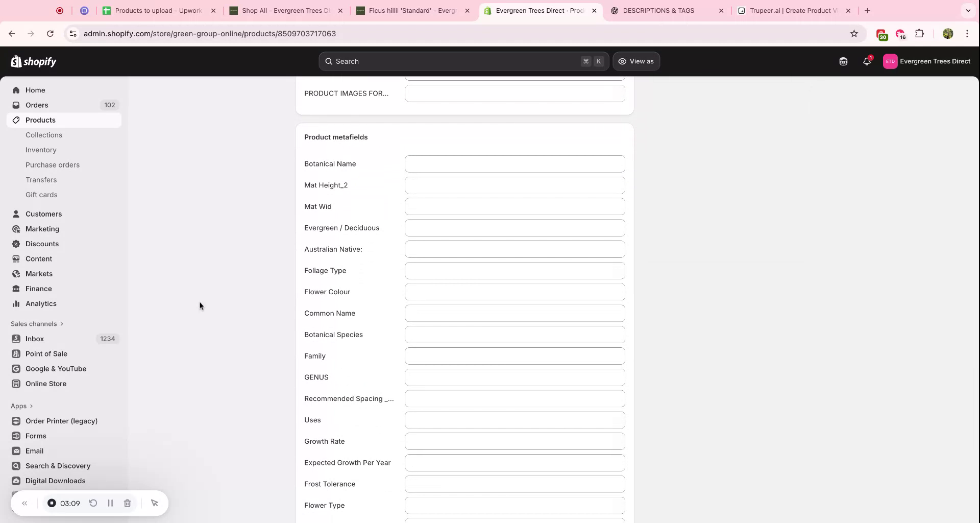Open the Products section in sidebar
The height and width of the screenshot is (523, 980).
click(x=40, y=120)
